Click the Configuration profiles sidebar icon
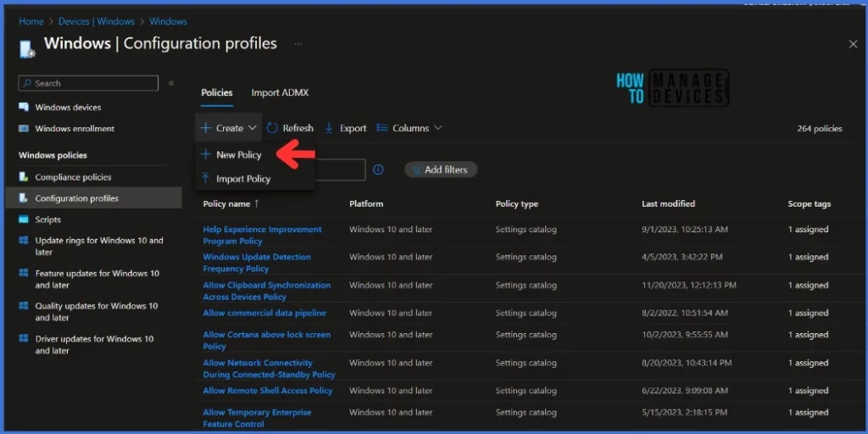Screen dimensions: 868x434 click(x=24, y=198)
